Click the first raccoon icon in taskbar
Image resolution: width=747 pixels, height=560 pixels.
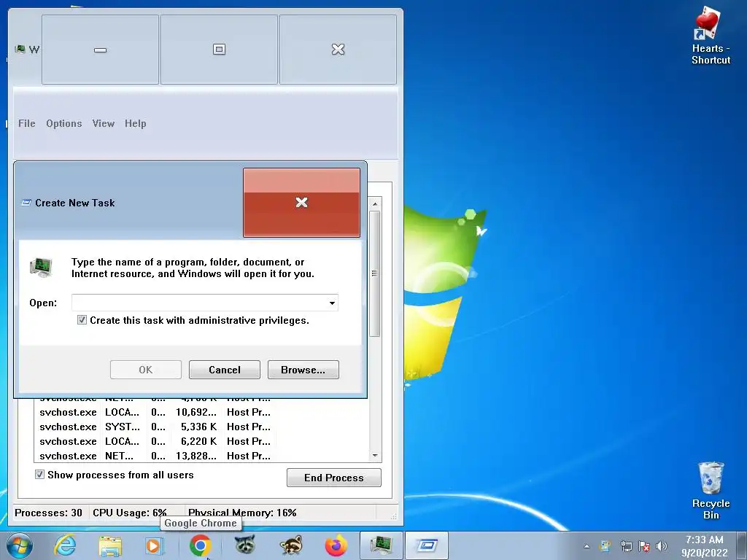[x=245, y=545]
